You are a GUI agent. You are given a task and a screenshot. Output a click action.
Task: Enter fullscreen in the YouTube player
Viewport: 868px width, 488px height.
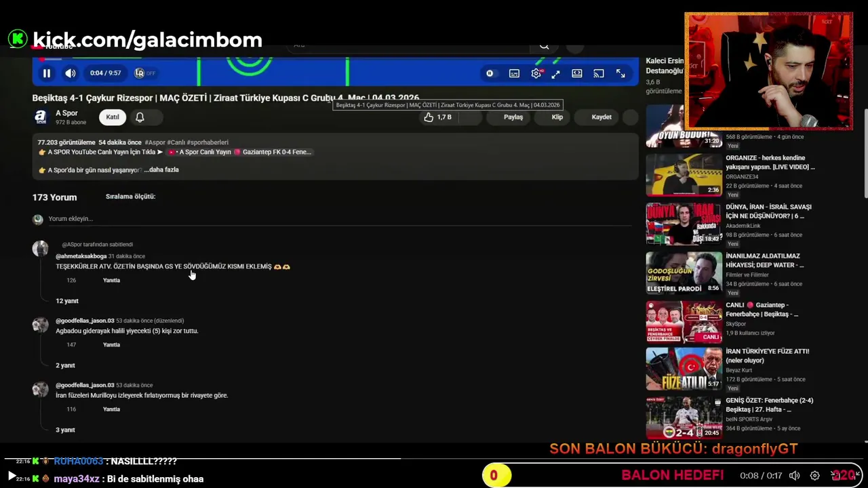click(x=620, y=73)
